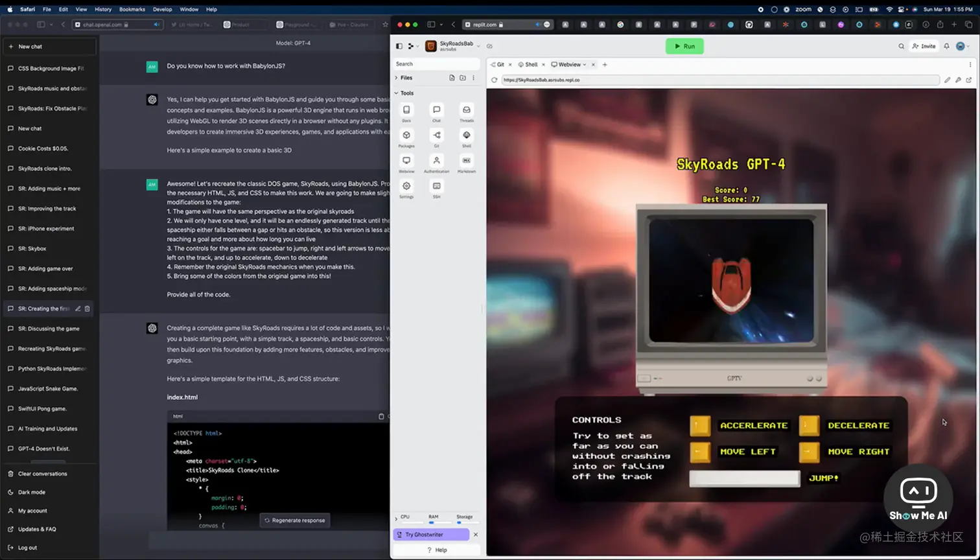Click the Replit search magnifier icon

901,46
